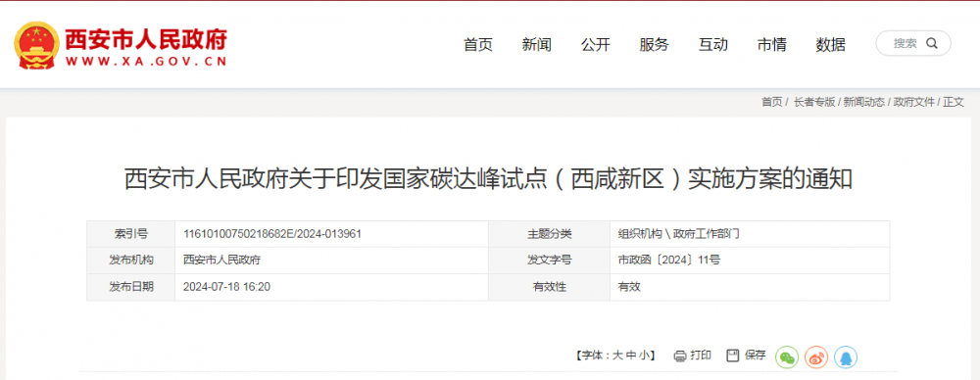This screenshot has width=980, height=380.
Task: Share via the green WeChat icon
Action: 787,356
